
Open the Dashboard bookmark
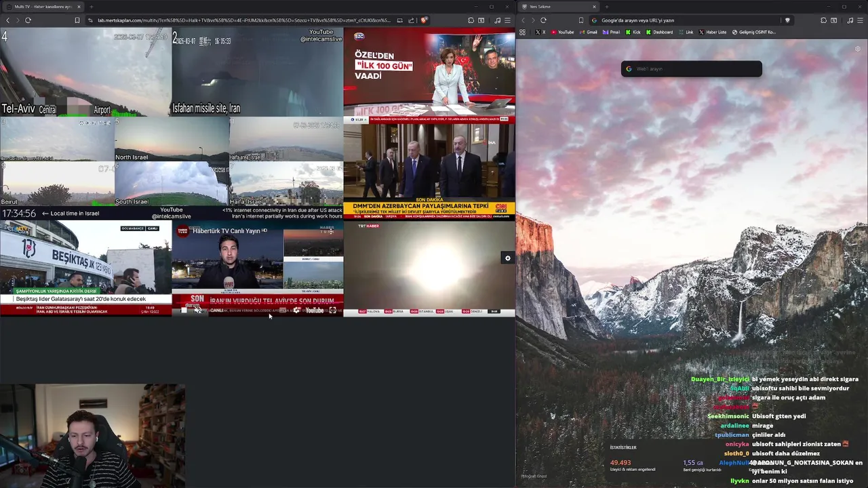[x=659, y=32]
